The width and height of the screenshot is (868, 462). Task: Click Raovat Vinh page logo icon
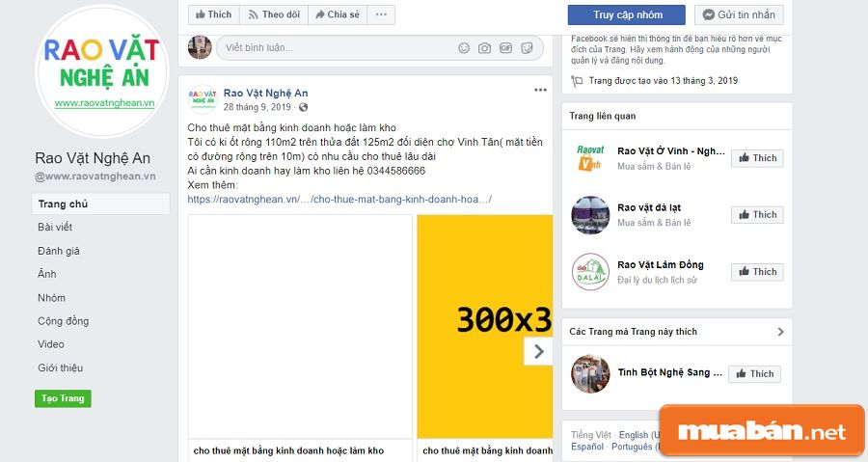coord(590,158)
